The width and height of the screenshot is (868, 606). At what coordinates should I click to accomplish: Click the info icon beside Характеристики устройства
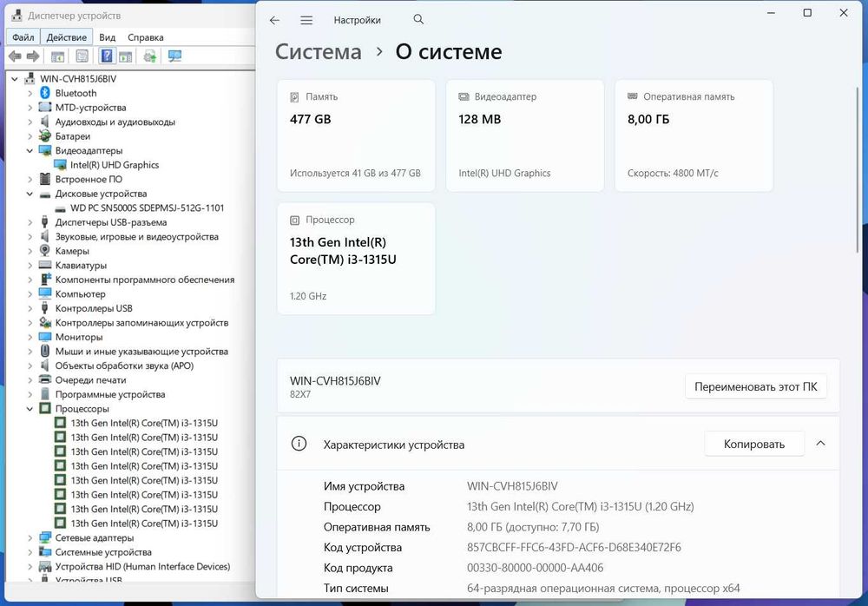point(299,444)
